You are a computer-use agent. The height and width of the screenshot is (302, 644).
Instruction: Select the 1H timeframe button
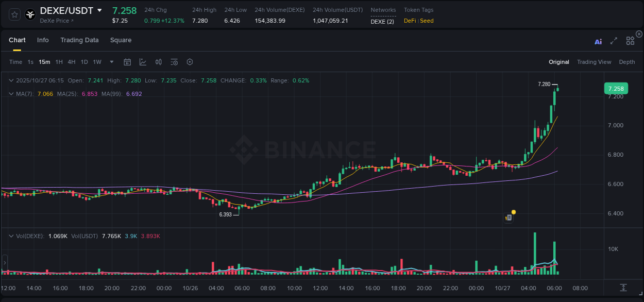tap(59, 62)
